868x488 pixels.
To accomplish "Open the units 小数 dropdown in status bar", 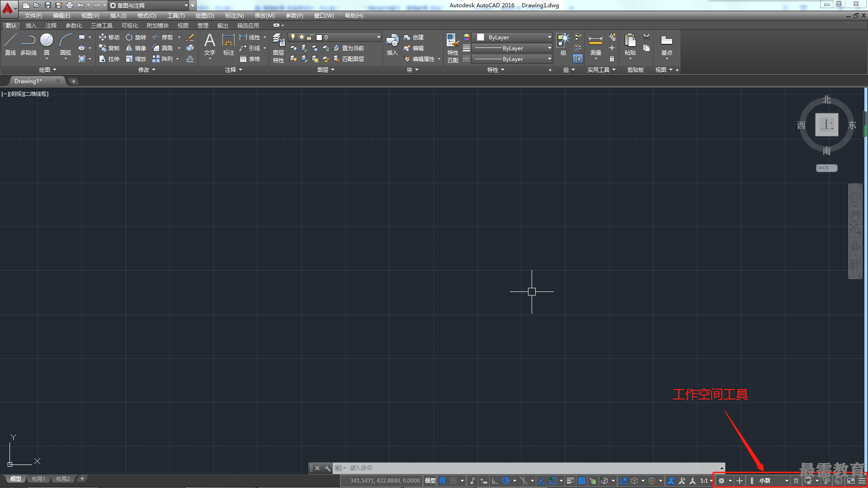I will tap(773, 481).
